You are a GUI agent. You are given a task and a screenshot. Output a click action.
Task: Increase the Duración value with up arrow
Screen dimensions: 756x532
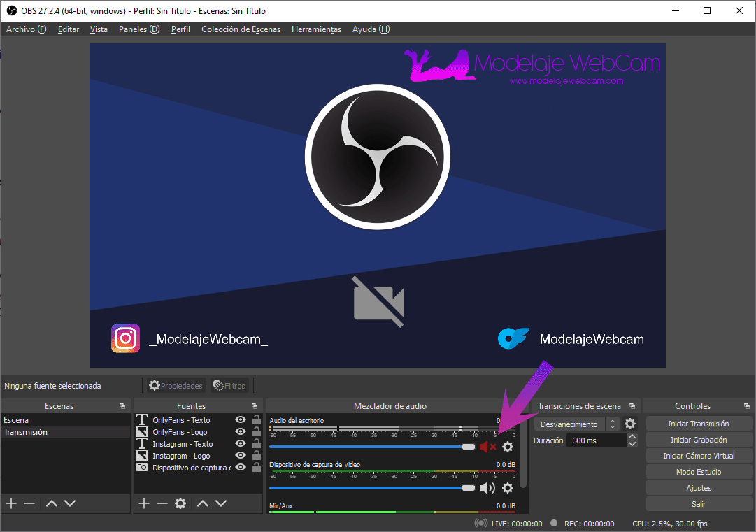[632, 437]
